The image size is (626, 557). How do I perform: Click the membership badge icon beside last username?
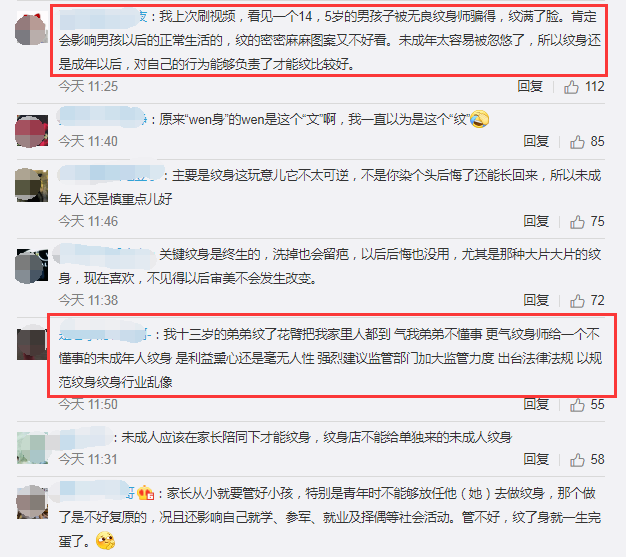pos(145,494)
